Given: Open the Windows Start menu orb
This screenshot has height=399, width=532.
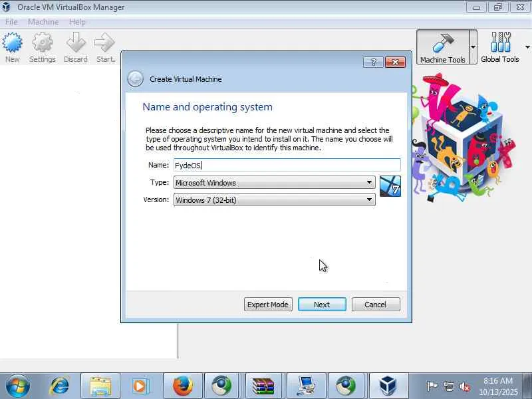Looking at the screenshot, I should click(17, 386).
